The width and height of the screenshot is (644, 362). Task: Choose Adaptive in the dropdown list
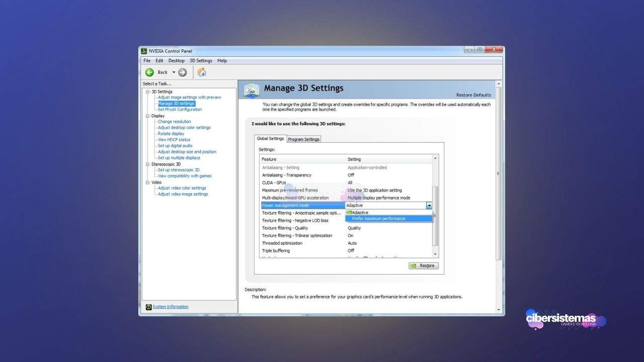point(389,213)
